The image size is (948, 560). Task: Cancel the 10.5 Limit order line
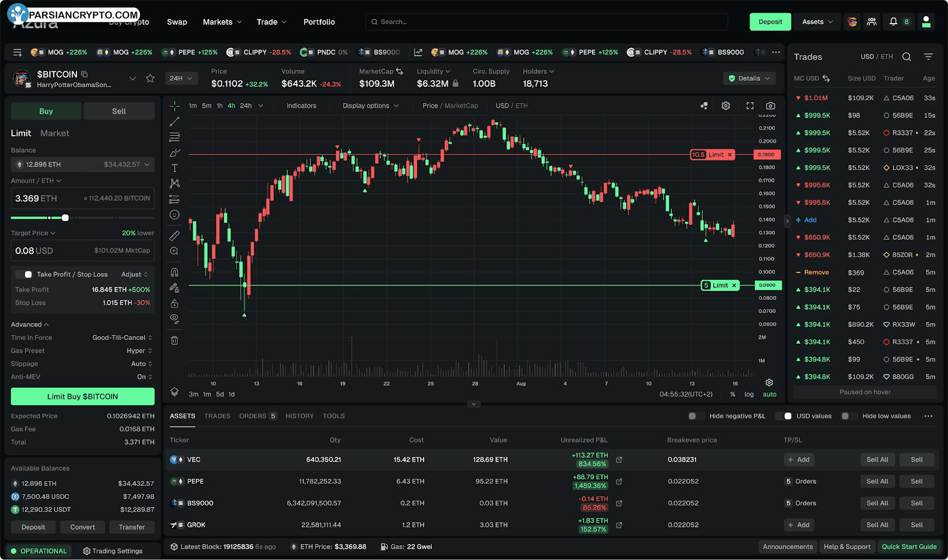(730, 155)
